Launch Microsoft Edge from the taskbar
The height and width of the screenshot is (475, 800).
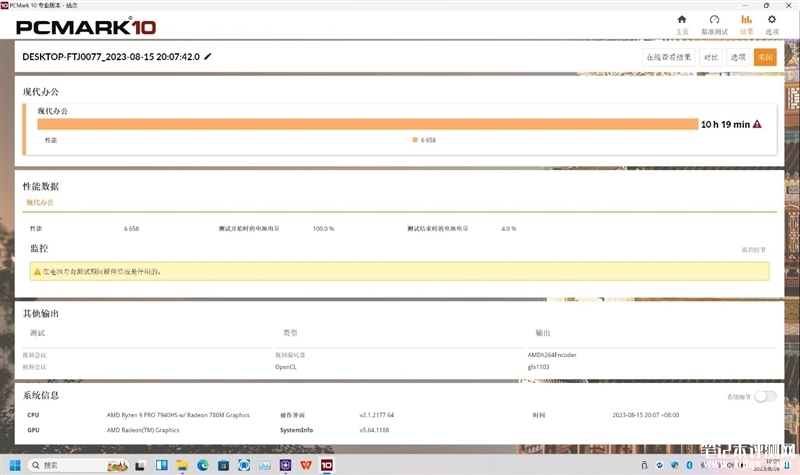[x=203, y=465]
